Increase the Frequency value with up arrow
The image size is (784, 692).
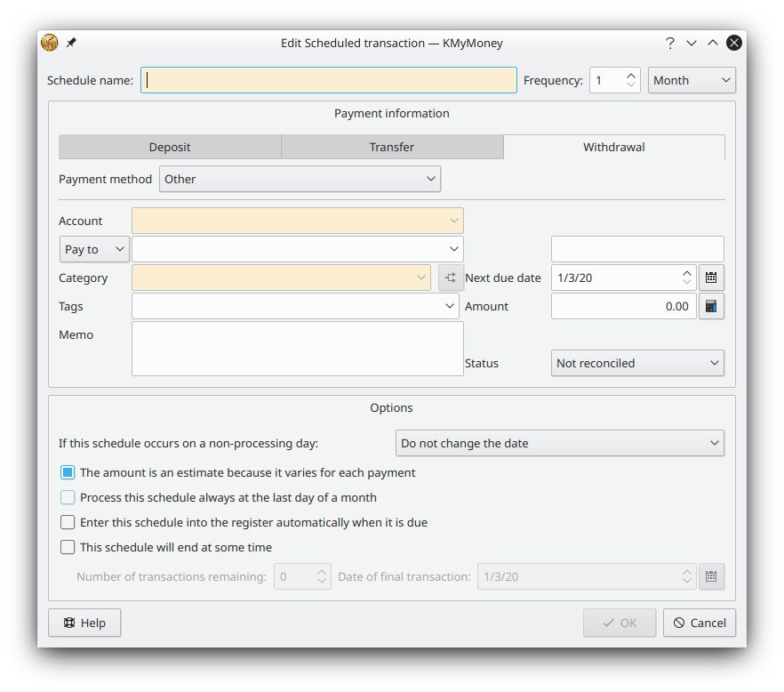tap(631, 75)
